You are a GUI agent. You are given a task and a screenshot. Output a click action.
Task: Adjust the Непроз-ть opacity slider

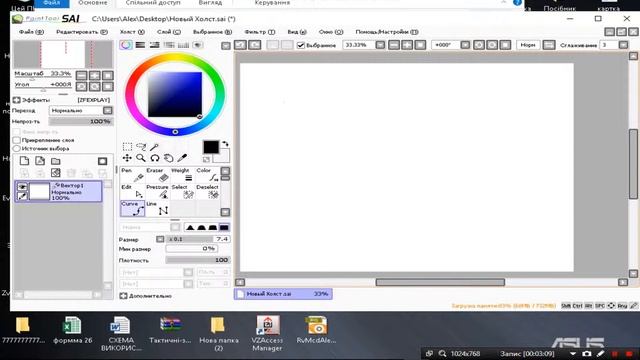(x=81, y=122)
